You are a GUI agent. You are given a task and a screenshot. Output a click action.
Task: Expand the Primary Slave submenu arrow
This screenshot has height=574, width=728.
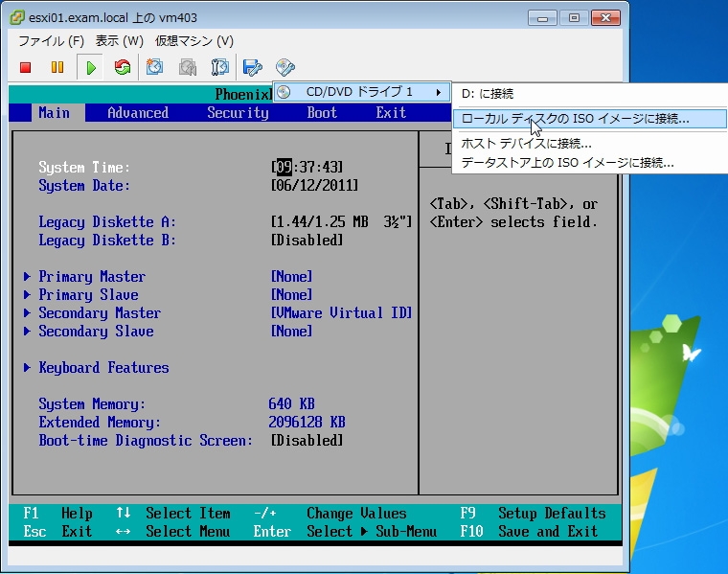coord(27,295)
